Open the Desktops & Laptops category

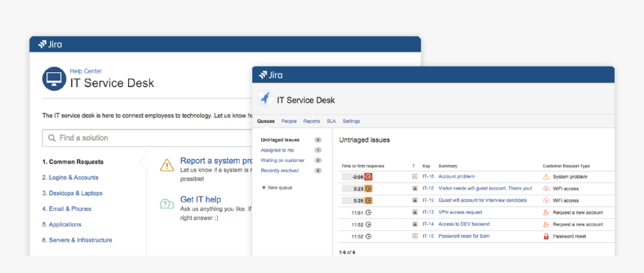73,193
